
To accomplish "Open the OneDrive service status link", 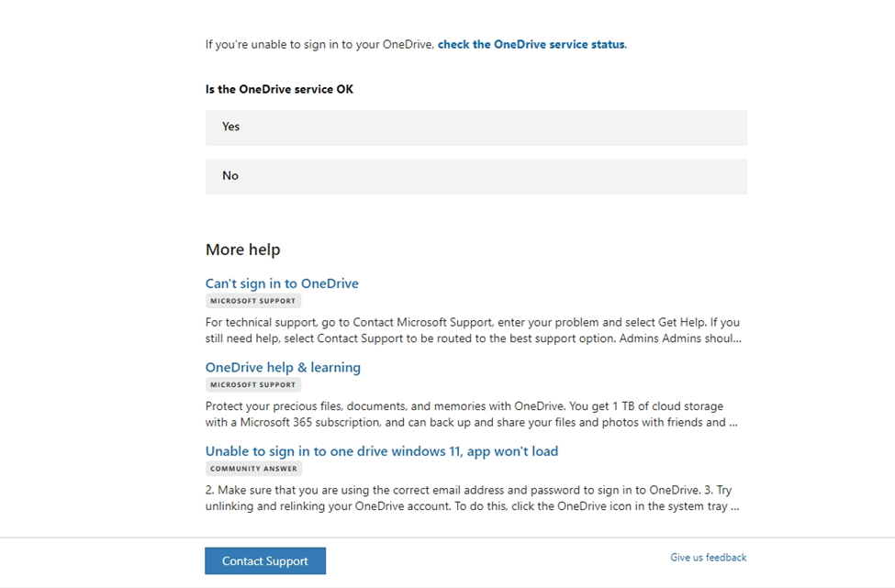I will point(531,44).
